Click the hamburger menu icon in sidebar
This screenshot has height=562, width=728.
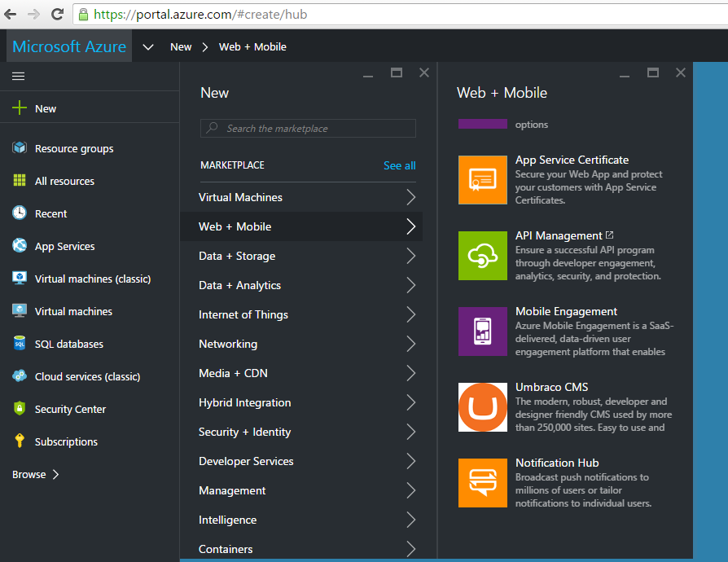point(18,77)
